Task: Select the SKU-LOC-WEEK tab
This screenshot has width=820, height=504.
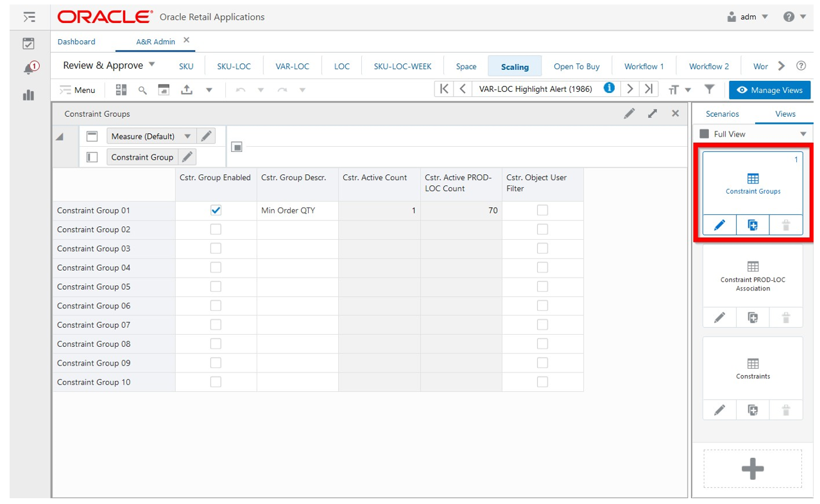Action: pyautogui.click(x=403, y=66)
